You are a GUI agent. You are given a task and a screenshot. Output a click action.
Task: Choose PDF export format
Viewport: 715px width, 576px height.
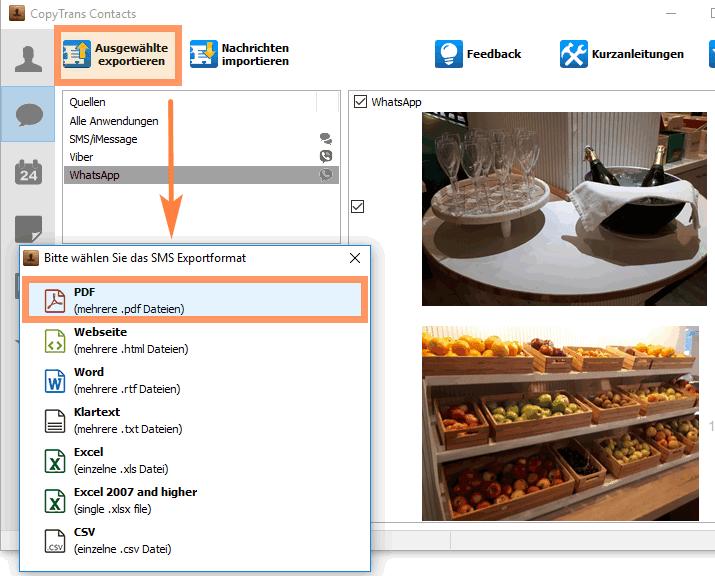(x=195, y=300)
